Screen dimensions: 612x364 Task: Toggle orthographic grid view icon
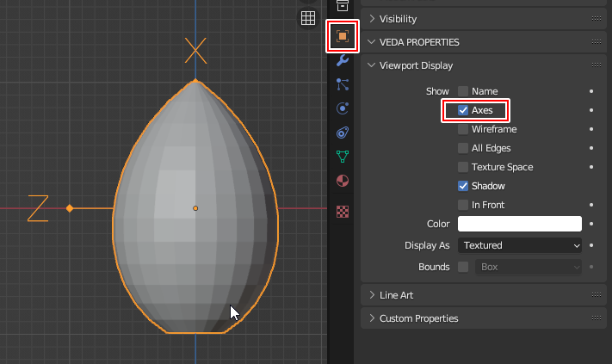tap(308, 18)
